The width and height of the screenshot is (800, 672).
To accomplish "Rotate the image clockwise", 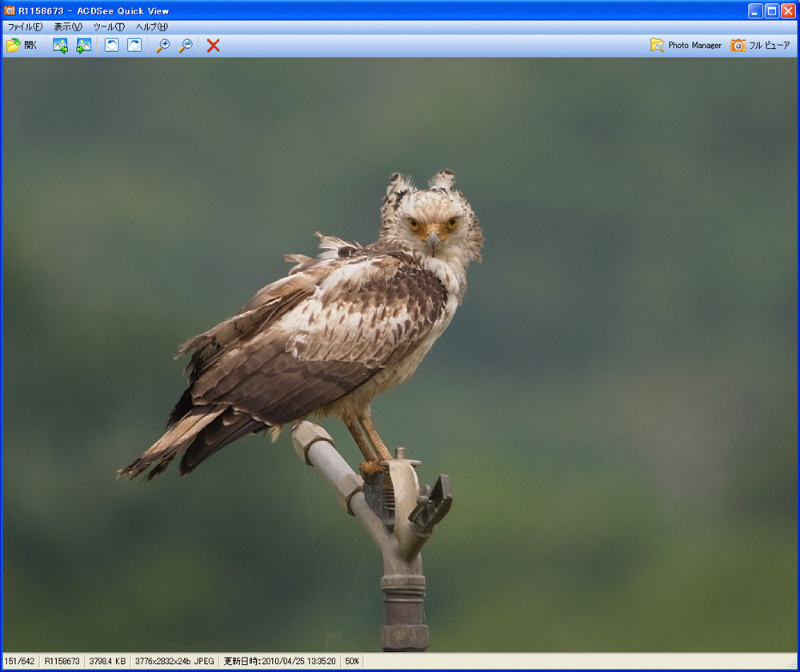I will (x=134, y=46).
